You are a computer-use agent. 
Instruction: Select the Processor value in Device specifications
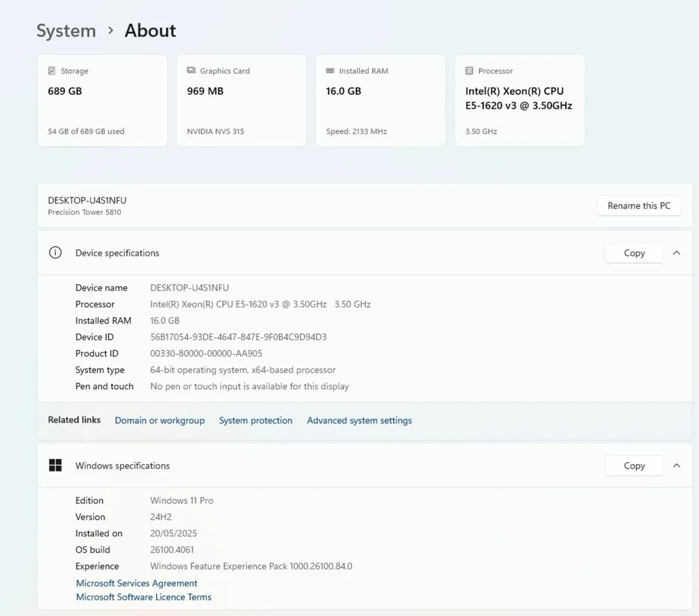260,304
